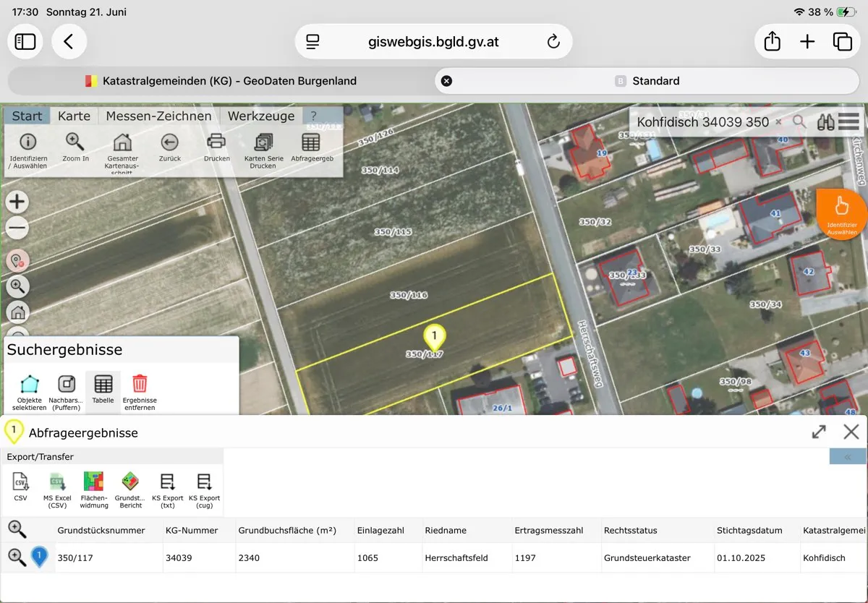Expand the Abfrageergebnisse panel to full size
This screenshot has width=868, height=603.
pos(819,432)
